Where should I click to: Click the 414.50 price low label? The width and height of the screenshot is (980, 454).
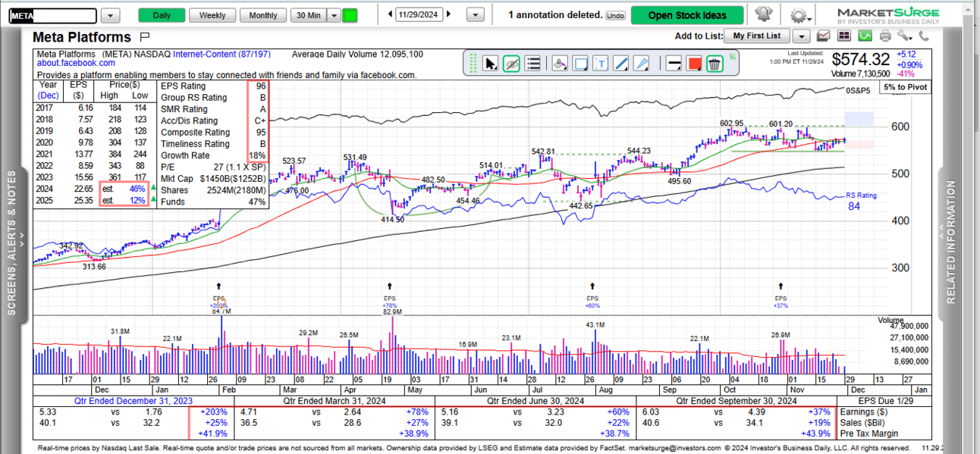(x=394, y=219)
